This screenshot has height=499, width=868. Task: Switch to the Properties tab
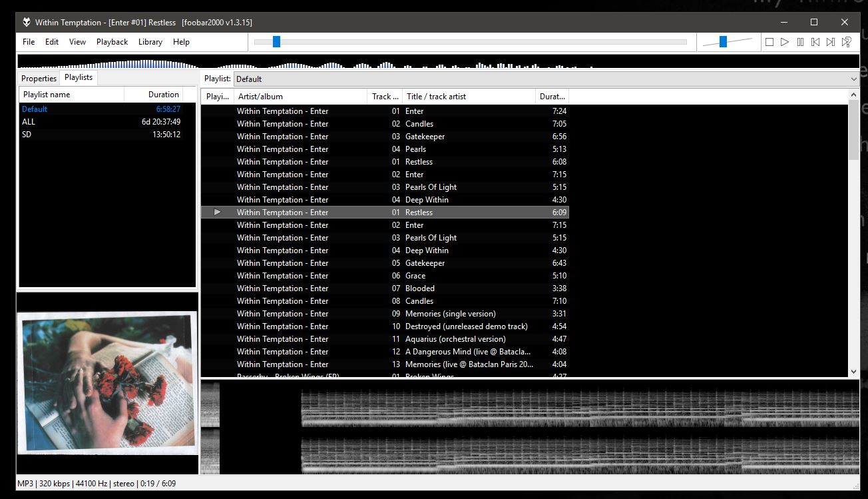pyautogui.click(x=39, y=79)
